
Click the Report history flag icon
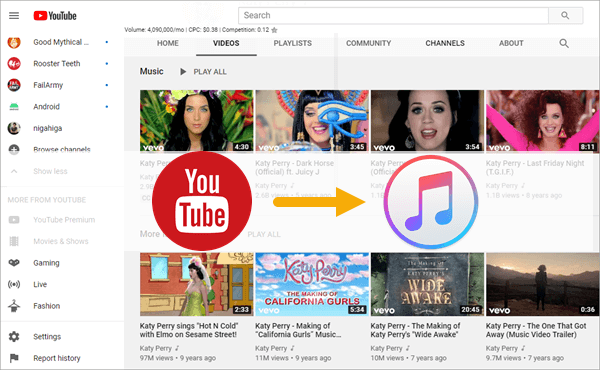(x=14, y=358)
